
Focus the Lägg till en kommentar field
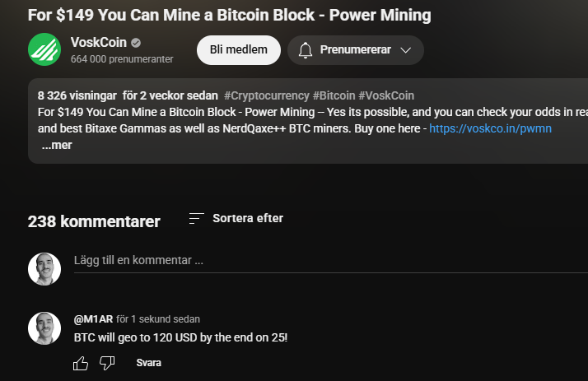331,261
